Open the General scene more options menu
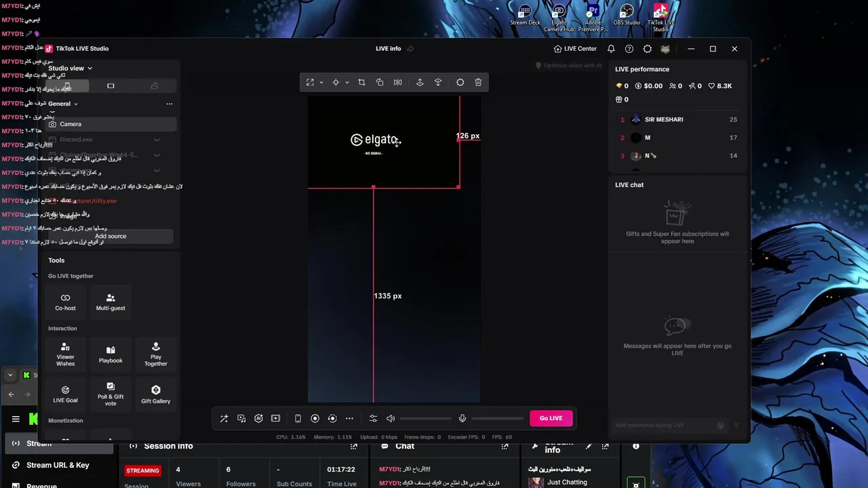Screen dimensions: 868x488 (x=170, y=104)
